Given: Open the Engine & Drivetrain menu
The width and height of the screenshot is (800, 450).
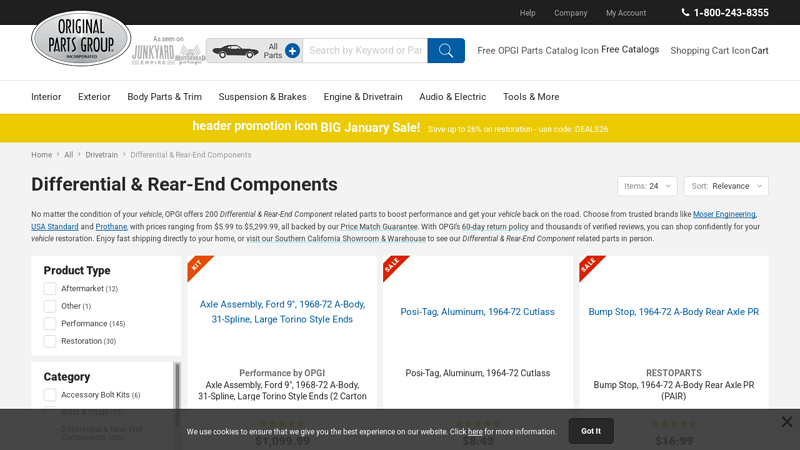Looking at the screenshot, I should click(363, 97).
